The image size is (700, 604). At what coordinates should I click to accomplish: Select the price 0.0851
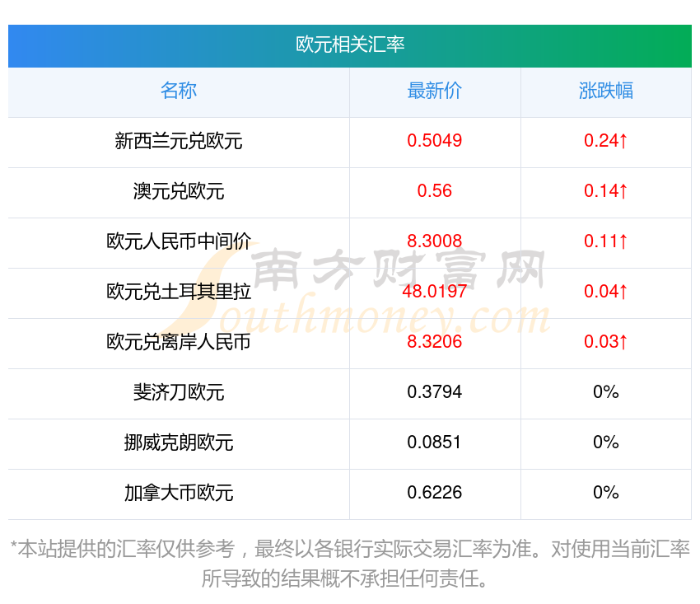click(x=434, y=442)
